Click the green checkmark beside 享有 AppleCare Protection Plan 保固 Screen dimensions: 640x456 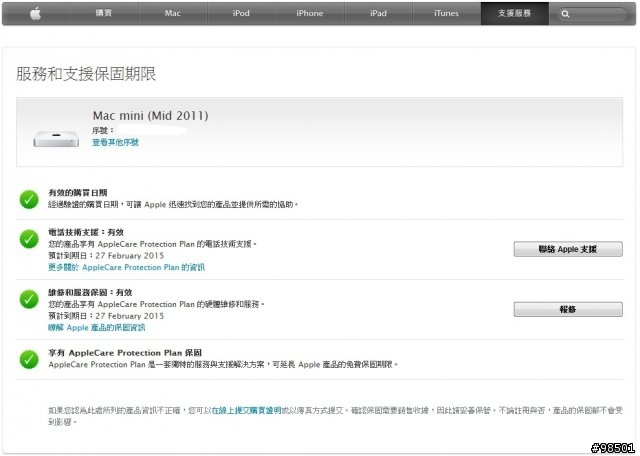29,359
